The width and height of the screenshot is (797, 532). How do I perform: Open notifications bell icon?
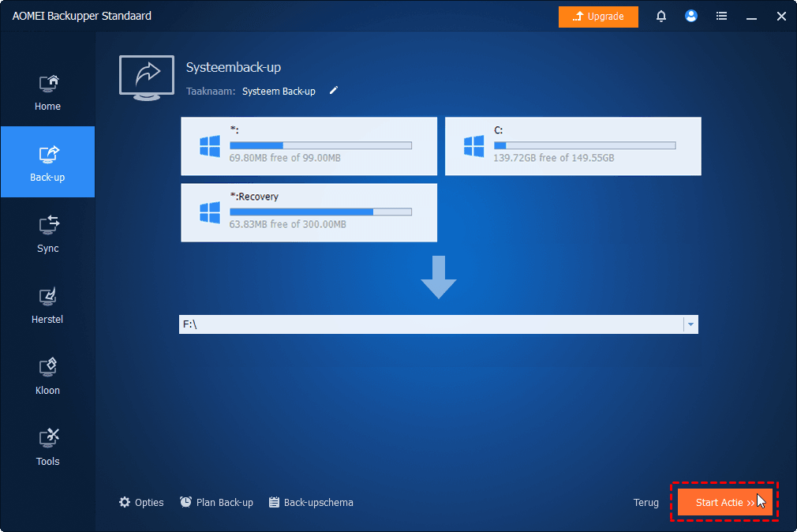click(660, 17)
